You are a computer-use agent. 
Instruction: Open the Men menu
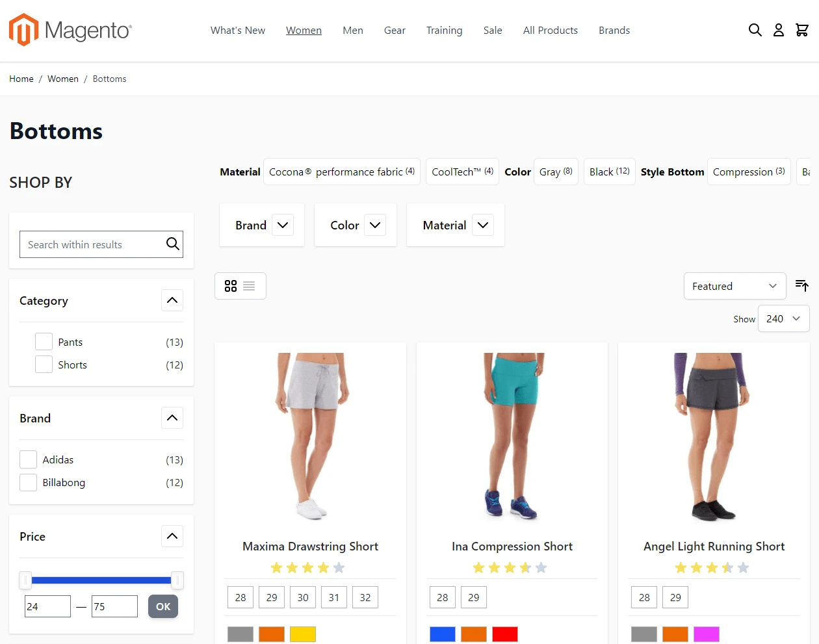[x=353, y=31]
